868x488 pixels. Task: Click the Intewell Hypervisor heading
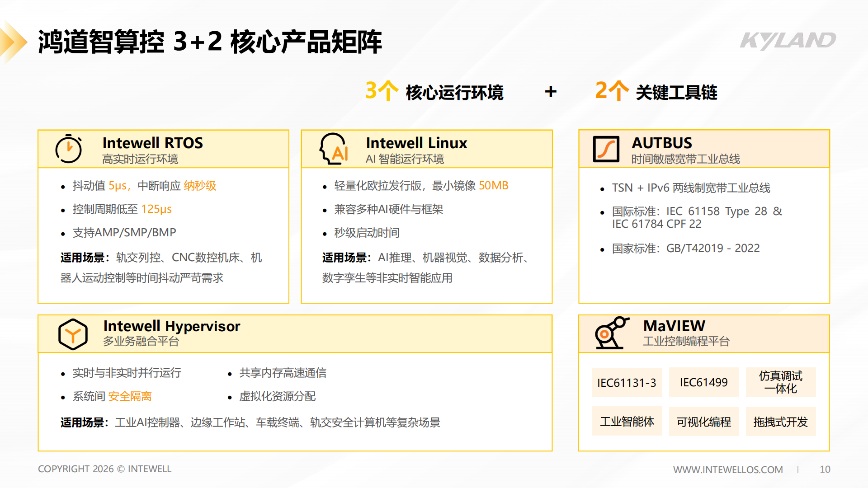[172, 326]
